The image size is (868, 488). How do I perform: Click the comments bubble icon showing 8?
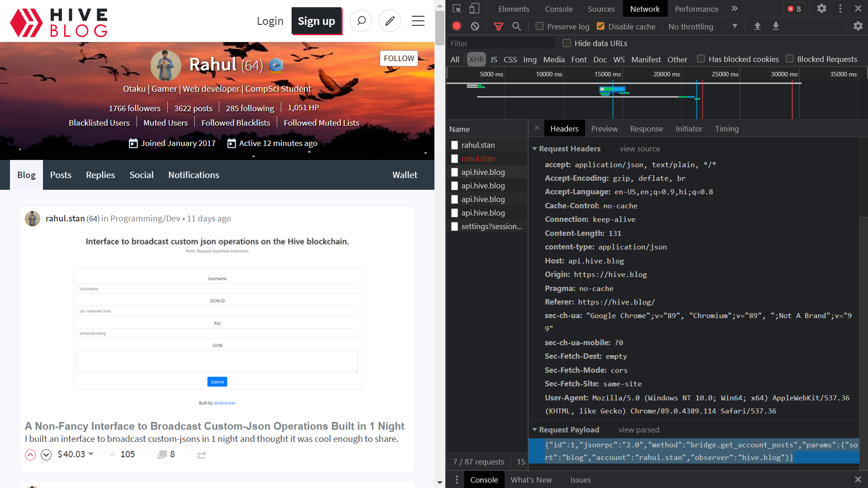tap(162, 455)
